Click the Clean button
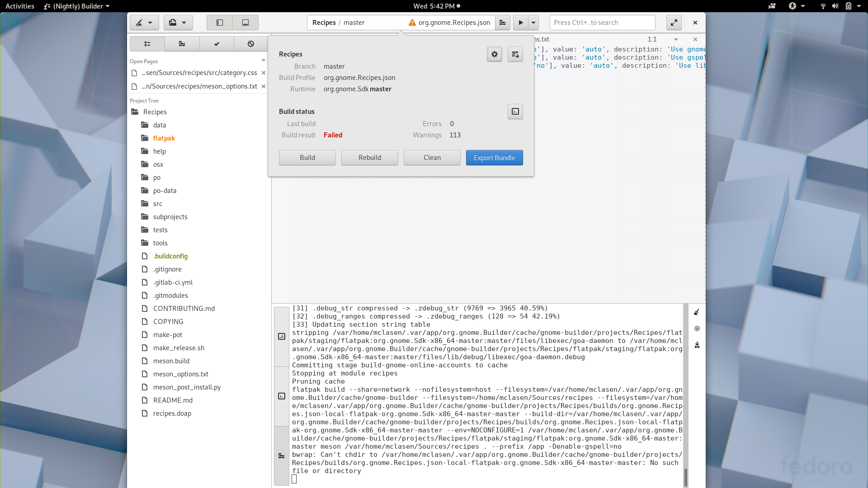This screenshot has height=488, width=868. coord(432,158)
